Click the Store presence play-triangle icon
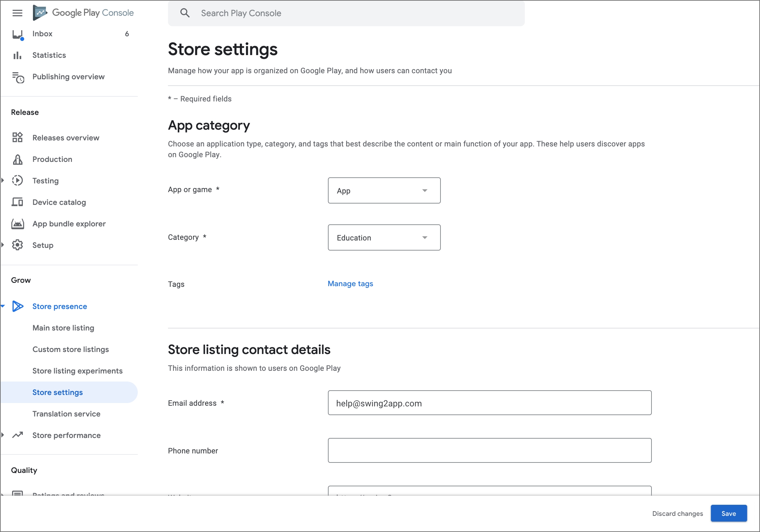This screenshot has width=760, height=532. 18,306
